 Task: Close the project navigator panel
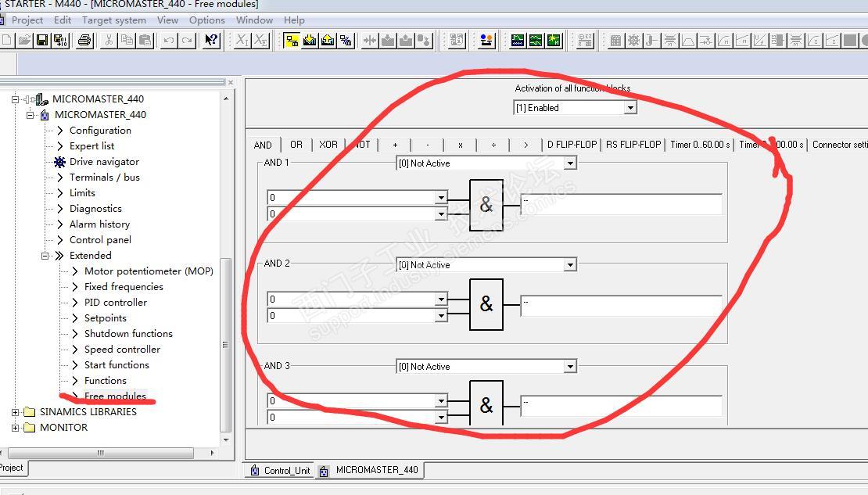click(x=231, y=83)
